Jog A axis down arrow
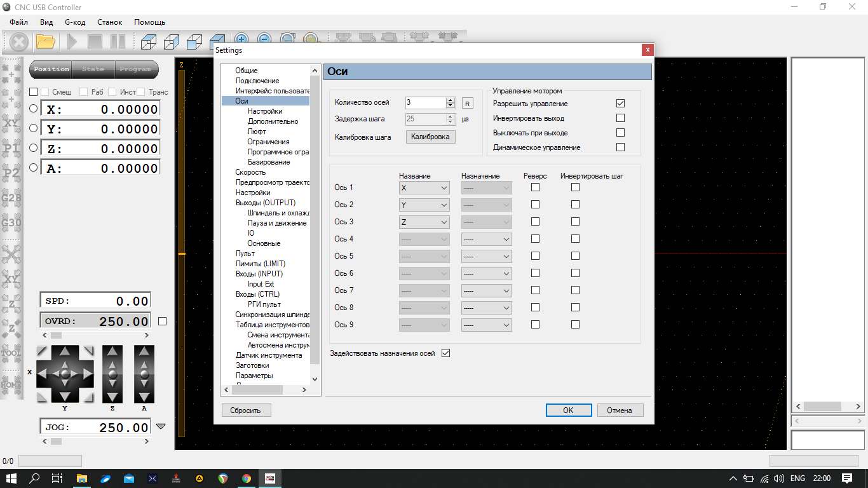This screenshot has height=488, width=868. [144, 396]
